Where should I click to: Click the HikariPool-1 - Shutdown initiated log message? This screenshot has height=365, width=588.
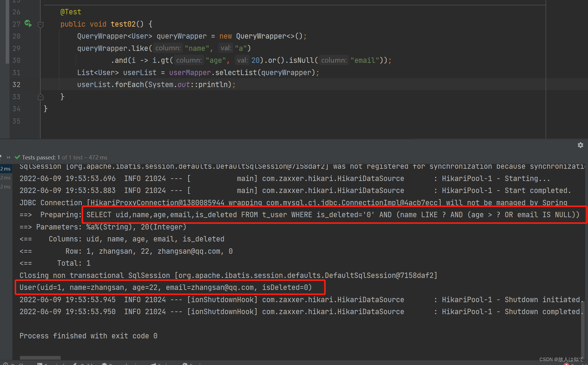(512, 300)
